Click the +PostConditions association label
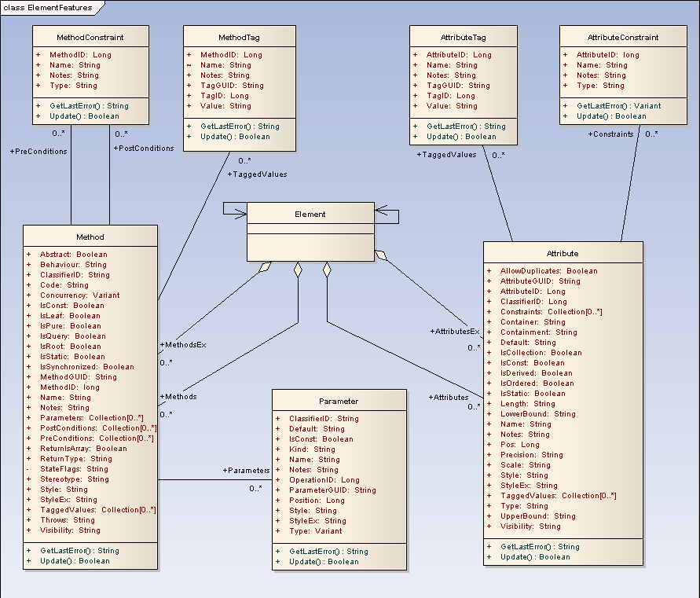 tap(144, 148)
